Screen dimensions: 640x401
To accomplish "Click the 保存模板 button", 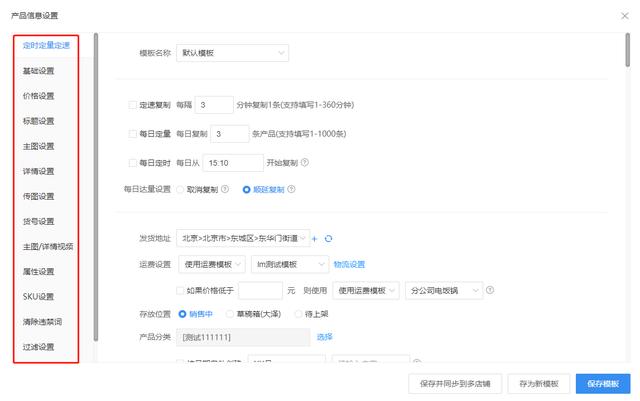I will point(603,383).
